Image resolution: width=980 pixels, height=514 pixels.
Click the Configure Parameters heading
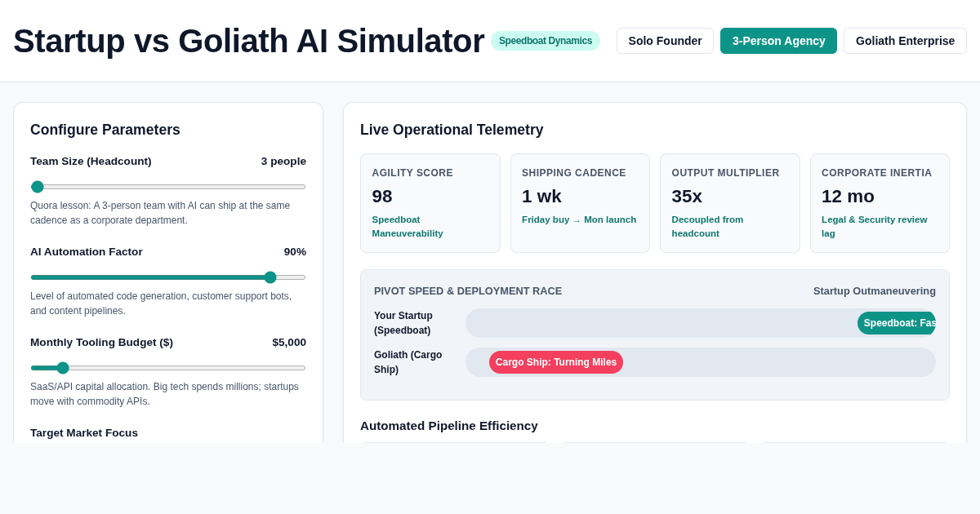[105, 130]
